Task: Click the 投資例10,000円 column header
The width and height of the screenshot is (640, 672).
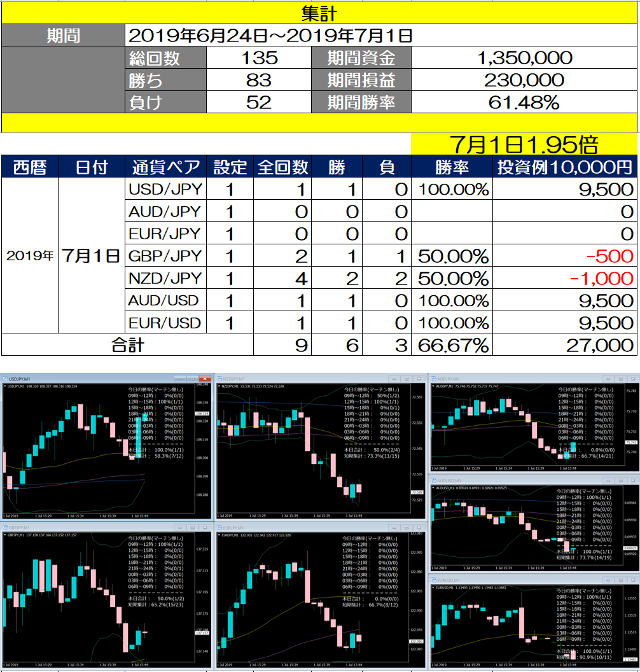Action: tap(565, 167)
